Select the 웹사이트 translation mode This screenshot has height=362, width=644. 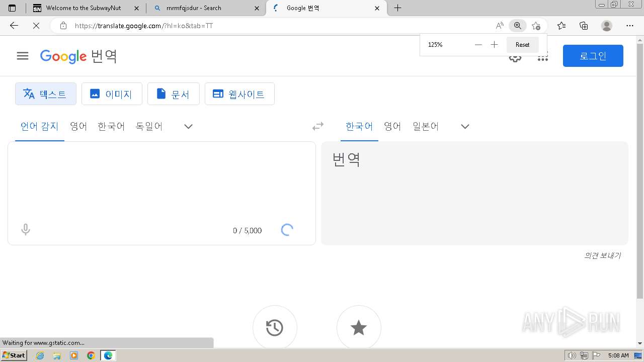pyautogui.click(x=239, y=94)
